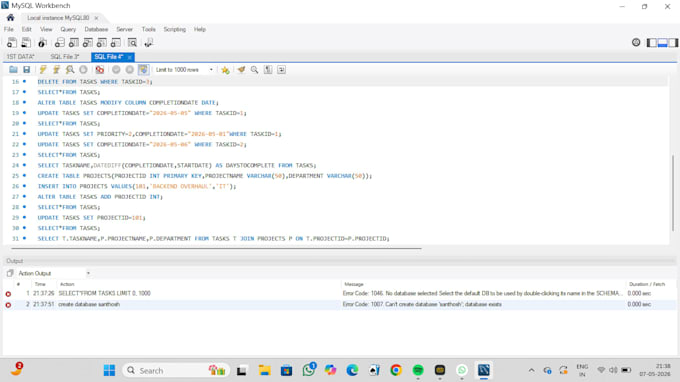This screenshot has height=382, width=680.
Task: Open the Scripting menu
Action: point(175,29)
